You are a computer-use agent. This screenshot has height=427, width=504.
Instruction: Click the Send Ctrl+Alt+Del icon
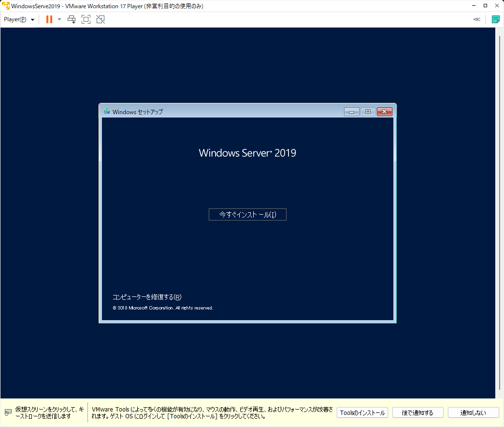(72, 19)
